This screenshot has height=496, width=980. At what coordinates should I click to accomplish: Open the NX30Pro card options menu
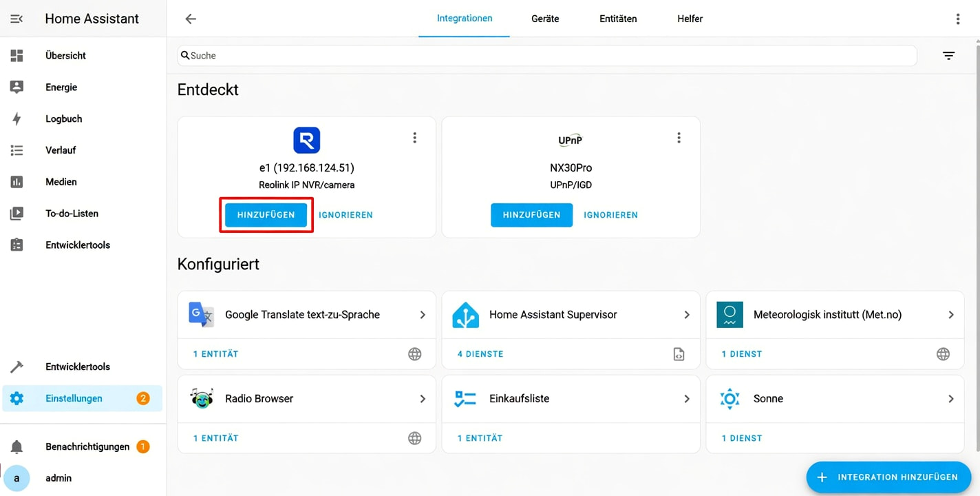(x=679, y=138)
